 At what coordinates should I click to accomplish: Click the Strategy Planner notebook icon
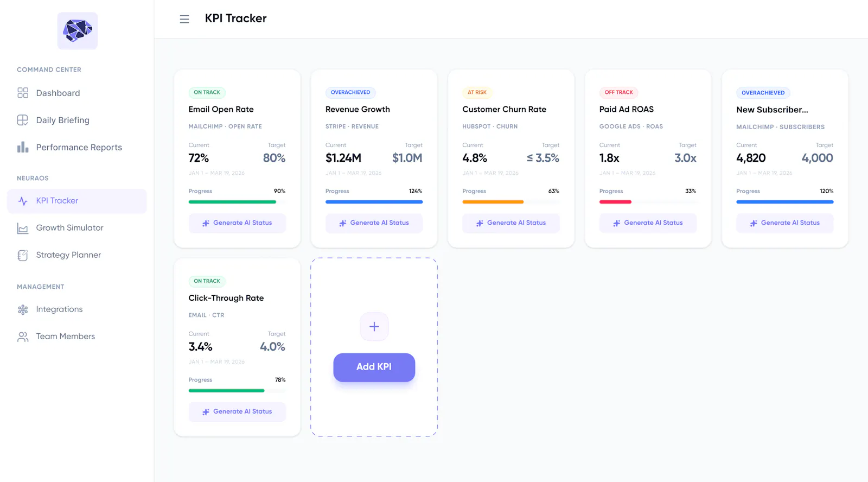click(x=23, y=255)
